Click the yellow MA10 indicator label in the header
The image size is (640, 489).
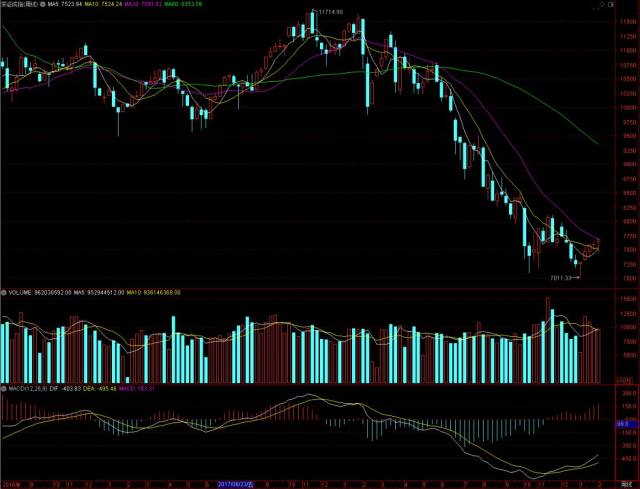(103, 4)
